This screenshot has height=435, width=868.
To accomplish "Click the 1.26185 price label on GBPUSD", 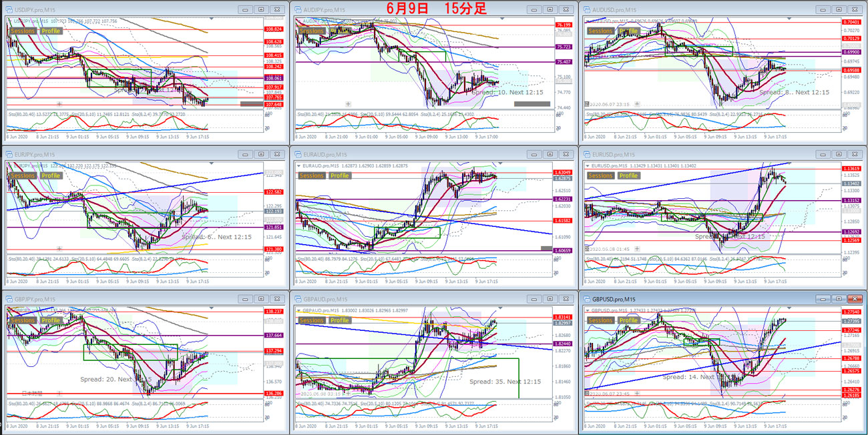I will coord(851,395).
